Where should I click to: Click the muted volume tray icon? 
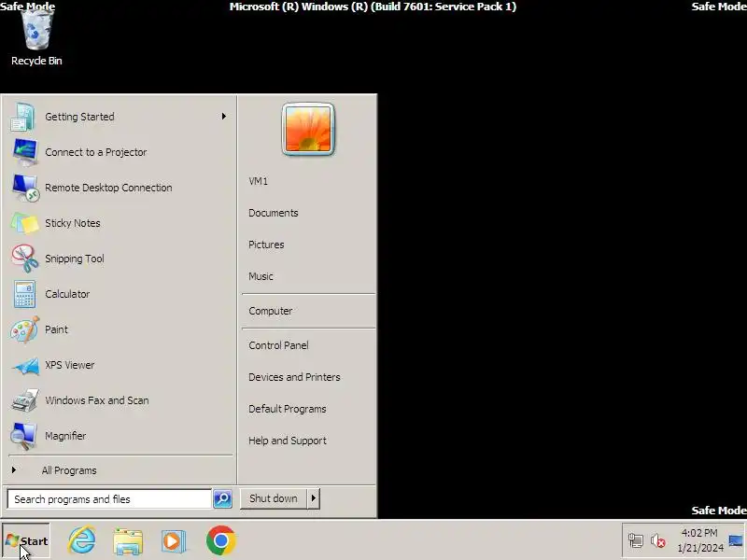(x=658, y=541)
